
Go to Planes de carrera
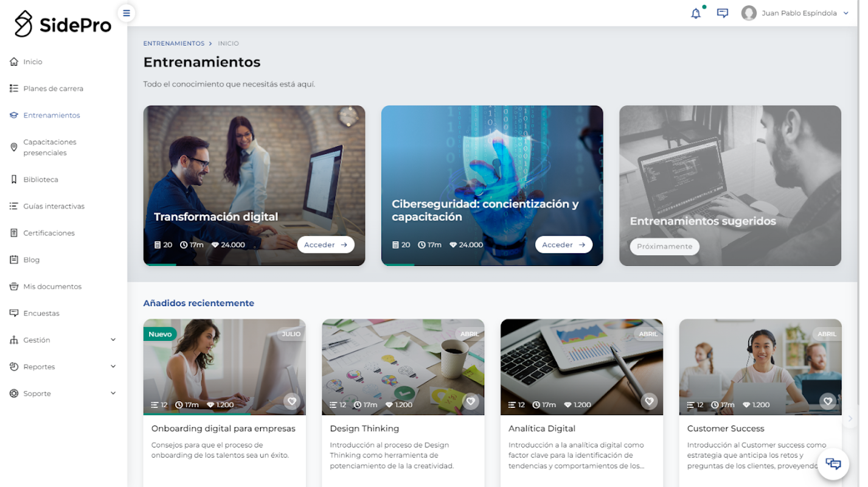pos(53,89)
